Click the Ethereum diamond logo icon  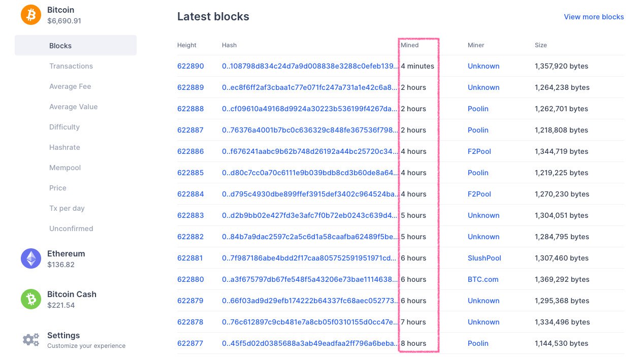(x=31, y=258)
